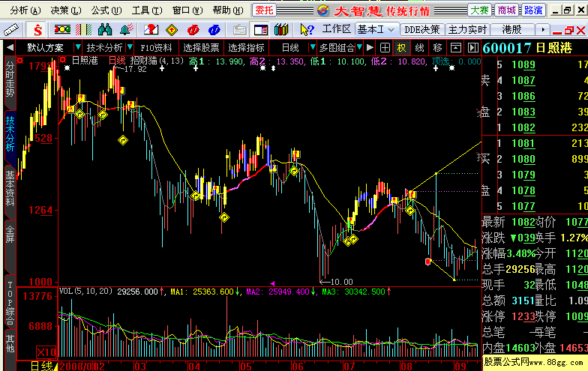Click the red circular info icon
Viewport: 588px width, 371px height.
(x=193, y=30)
